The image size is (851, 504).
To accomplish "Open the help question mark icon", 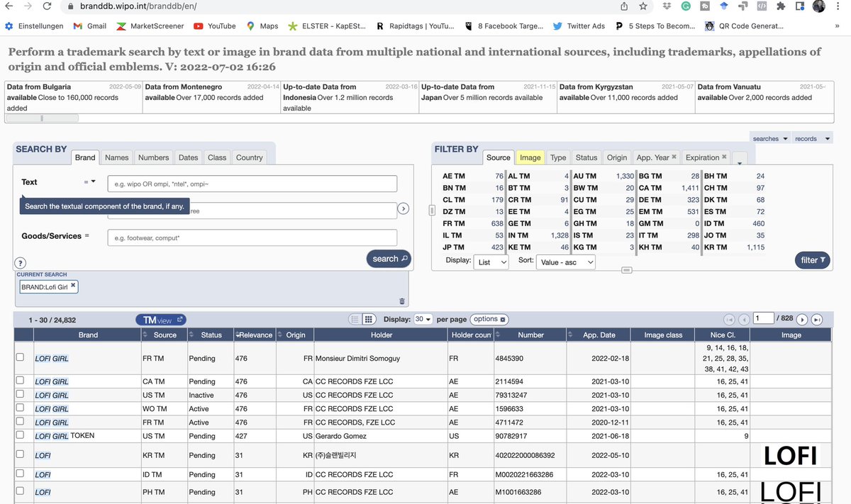I will coord(20,263).
